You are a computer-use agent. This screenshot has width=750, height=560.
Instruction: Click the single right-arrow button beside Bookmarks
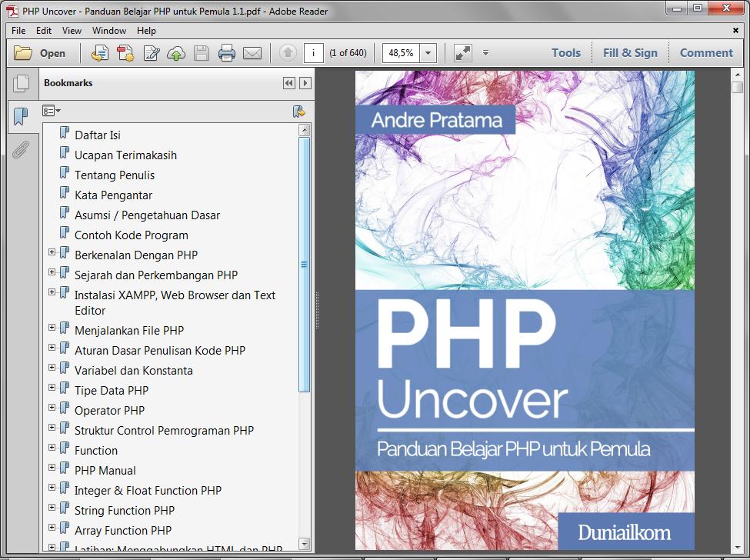coord(305,83)
